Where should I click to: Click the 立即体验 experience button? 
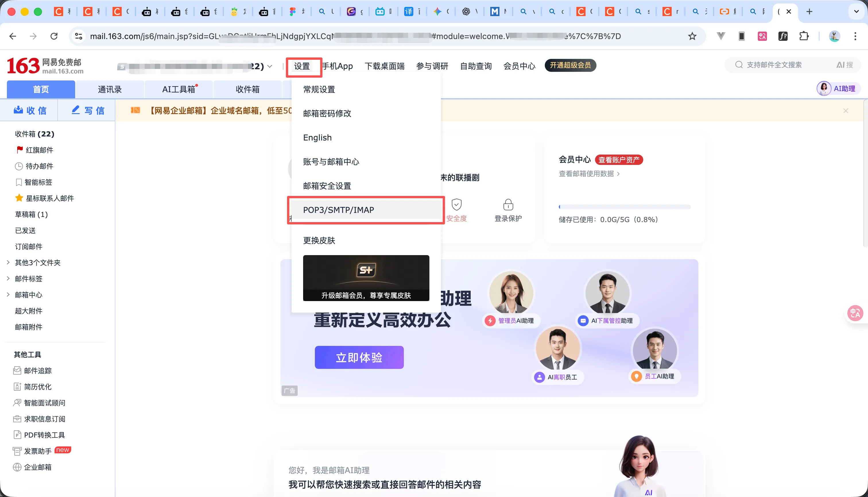359,357
